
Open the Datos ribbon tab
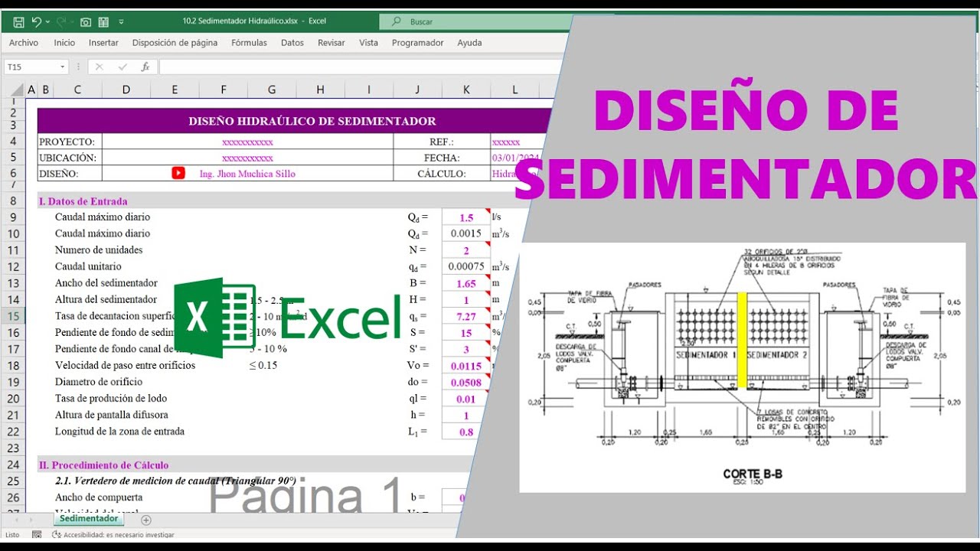[292, 43]
